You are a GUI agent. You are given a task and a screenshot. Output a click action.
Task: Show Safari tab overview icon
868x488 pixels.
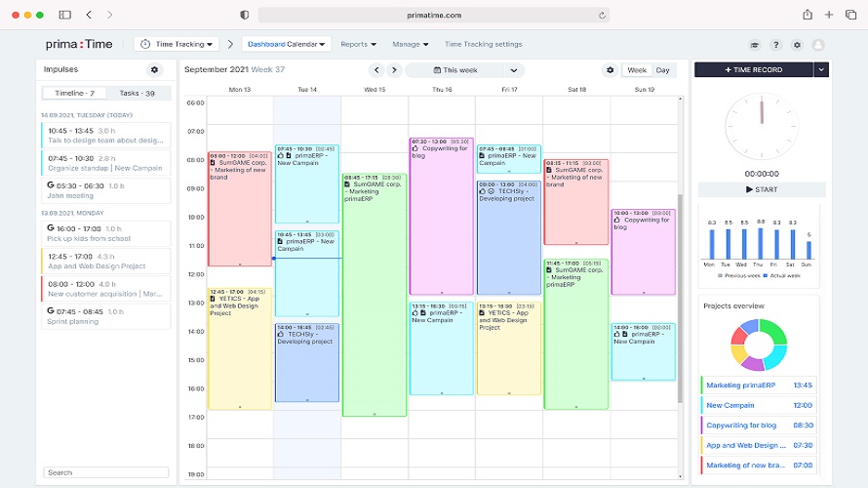click(850, 15)
